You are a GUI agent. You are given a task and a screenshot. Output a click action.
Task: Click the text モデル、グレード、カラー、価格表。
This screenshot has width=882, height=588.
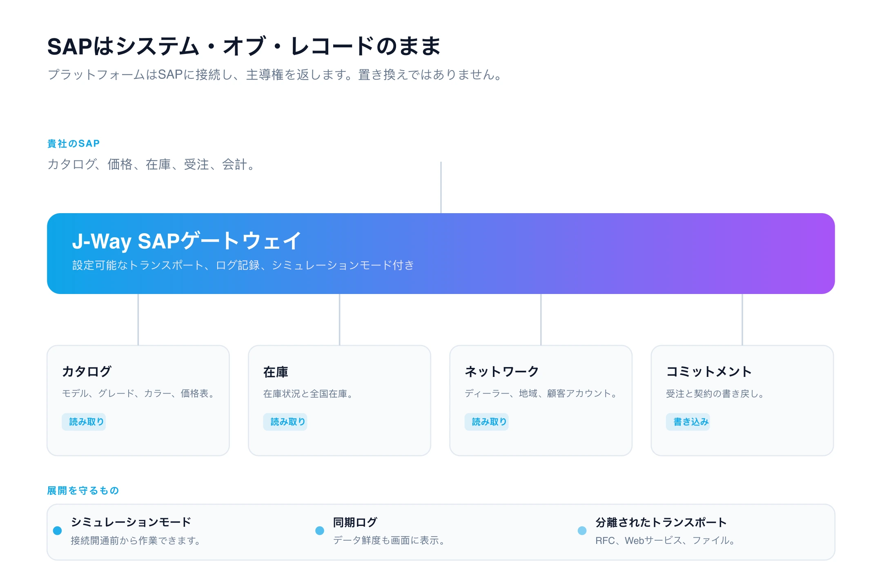point(138,393)
